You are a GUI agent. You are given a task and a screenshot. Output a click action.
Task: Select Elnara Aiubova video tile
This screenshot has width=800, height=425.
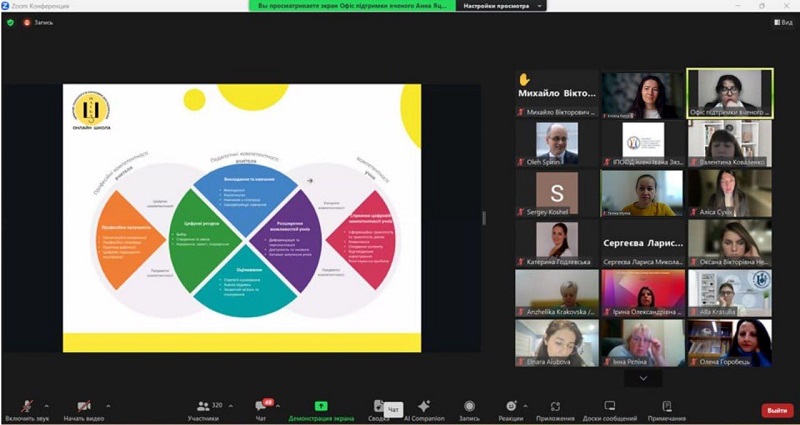click(557, 343)
